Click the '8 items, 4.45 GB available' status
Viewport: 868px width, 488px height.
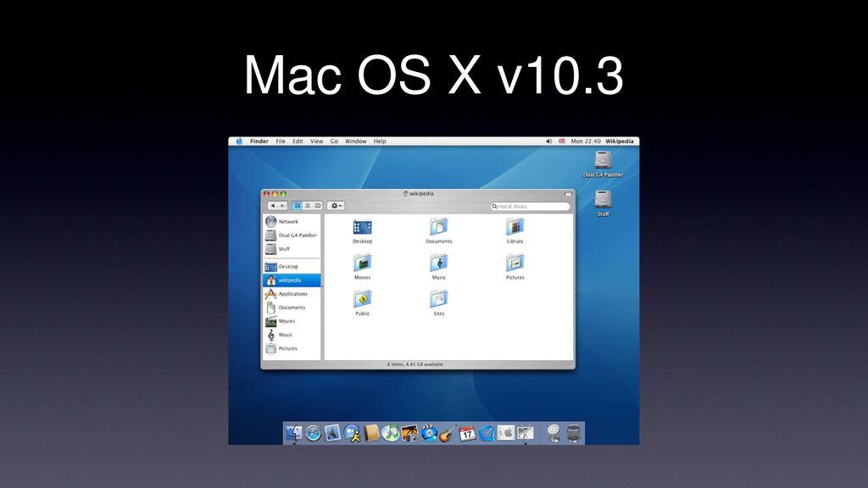(x=415, y=364)
